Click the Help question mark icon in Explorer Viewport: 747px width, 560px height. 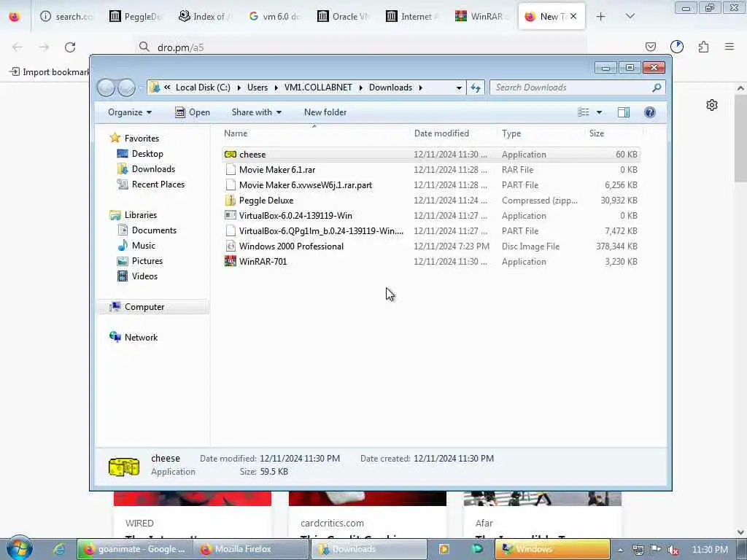[649, 112]
